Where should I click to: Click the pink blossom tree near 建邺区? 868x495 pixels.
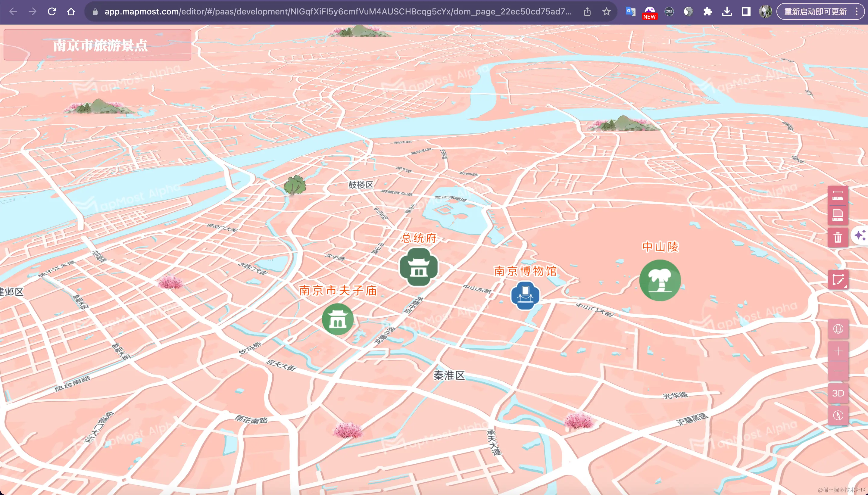tap(170, 282)
